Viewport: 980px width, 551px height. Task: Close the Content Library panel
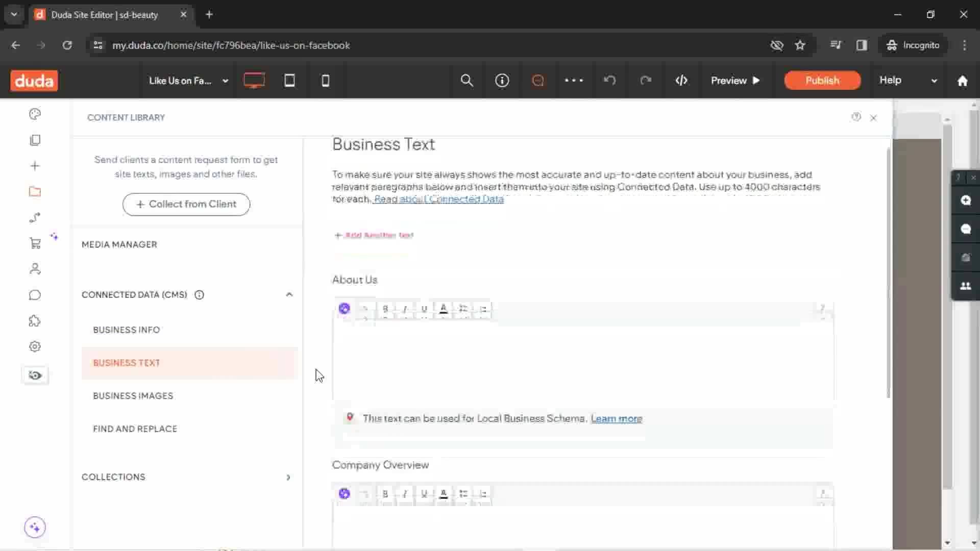pyautogui.click(x=873, y=118)
